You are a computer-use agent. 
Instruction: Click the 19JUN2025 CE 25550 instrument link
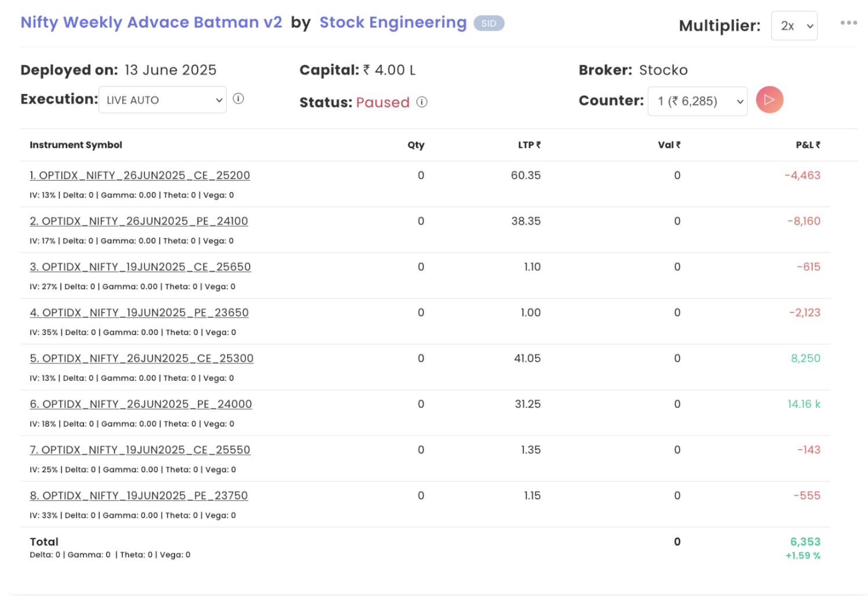coord(140,450)
